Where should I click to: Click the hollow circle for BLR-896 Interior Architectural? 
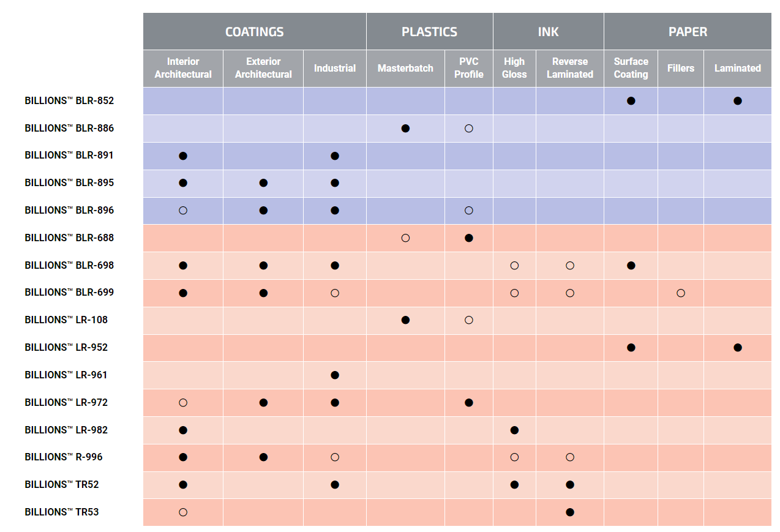tap(182, 211)
